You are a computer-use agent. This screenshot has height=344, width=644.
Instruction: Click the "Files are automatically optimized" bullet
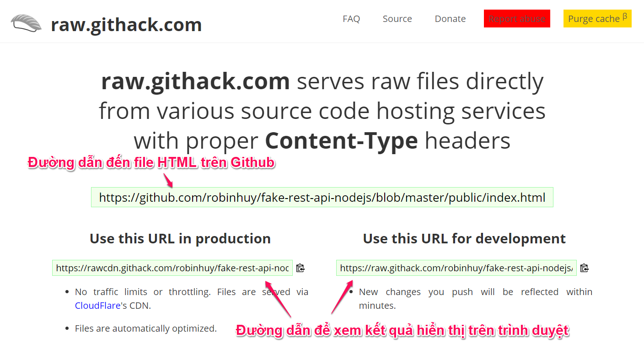(x=145, y=328)
